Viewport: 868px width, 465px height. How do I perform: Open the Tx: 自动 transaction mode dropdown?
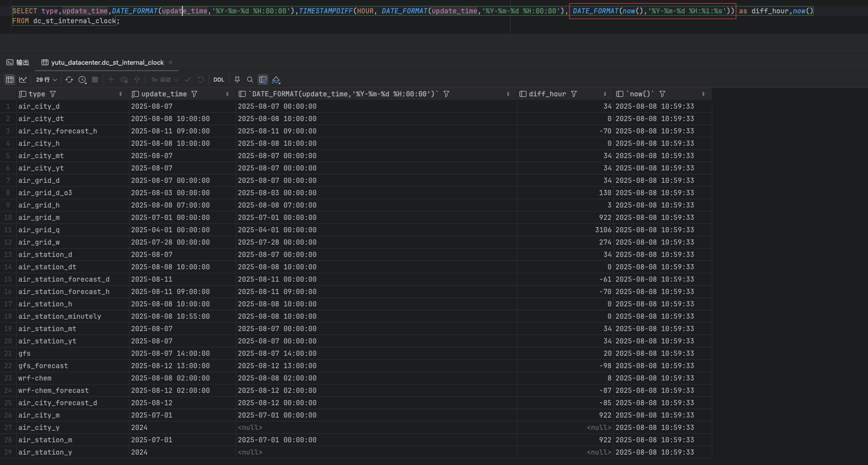click(165, 80)
